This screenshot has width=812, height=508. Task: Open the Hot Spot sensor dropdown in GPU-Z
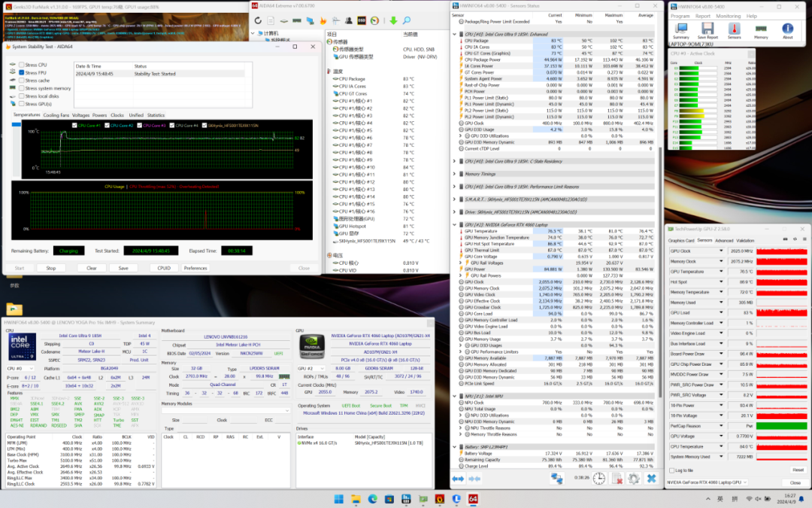(721, 282)
